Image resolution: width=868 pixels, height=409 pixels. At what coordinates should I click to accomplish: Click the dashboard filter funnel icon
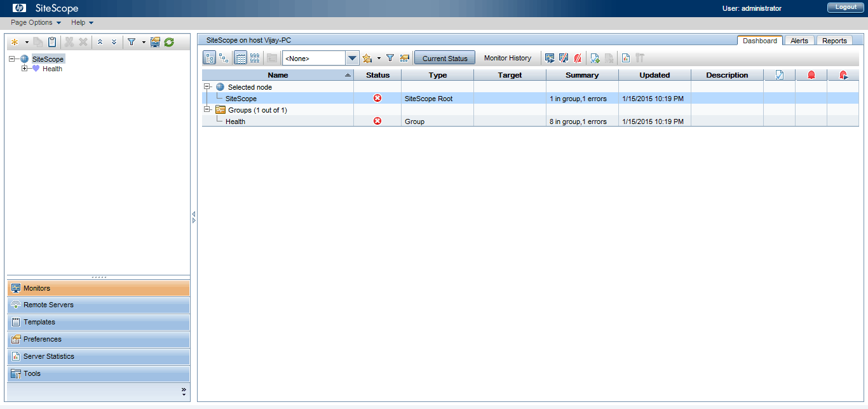coord(390,58)
